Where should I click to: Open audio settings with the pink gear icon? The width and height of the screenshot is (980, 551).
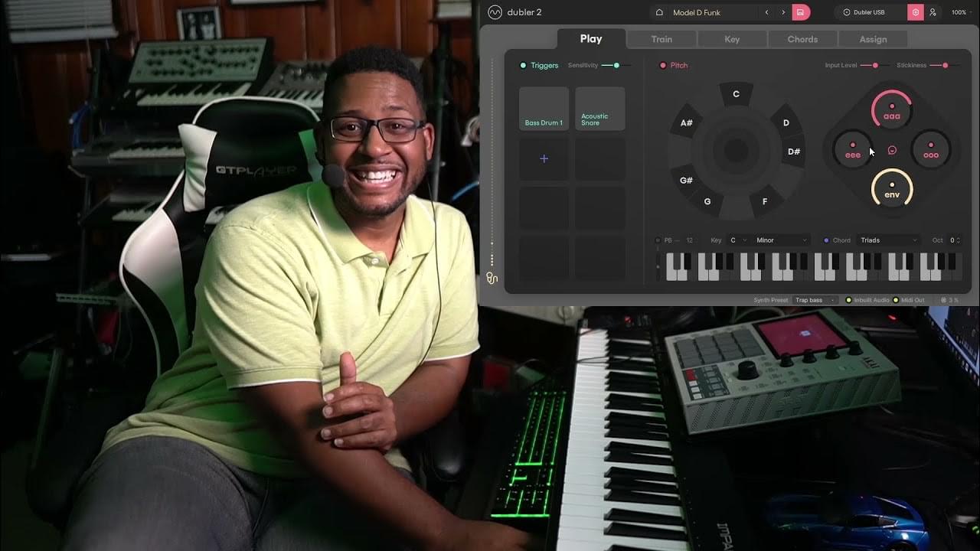915,12
